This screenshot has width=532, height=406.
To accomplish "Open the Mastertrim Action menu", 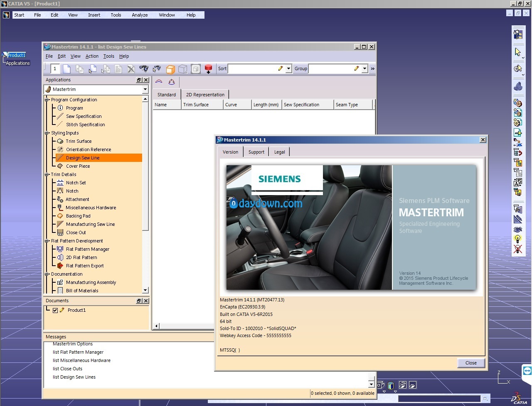I will (92, 56).
